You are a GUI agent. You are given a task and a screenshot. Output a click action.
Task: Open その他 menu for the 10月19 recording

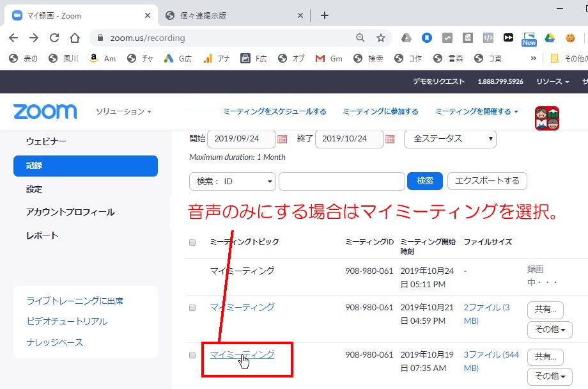pos(550,377)
